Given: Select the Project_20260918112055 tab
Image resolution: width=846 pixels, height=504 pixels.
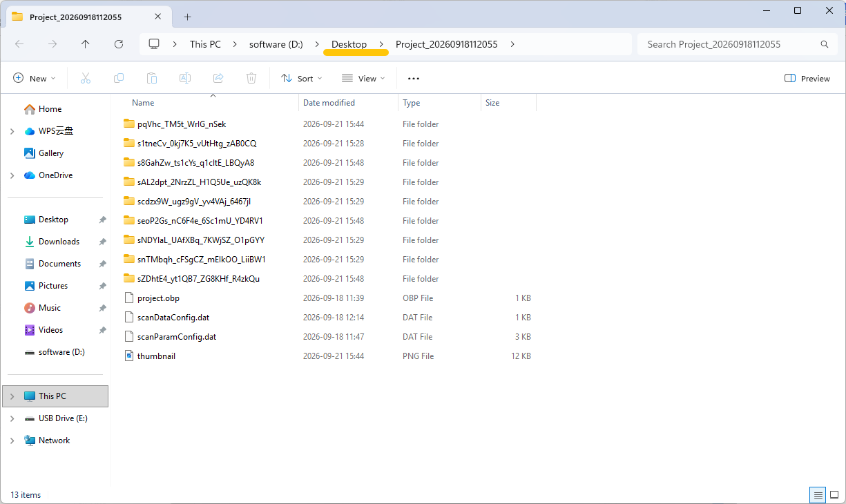Looking at the screenshot, I should [x=88, y=17].
